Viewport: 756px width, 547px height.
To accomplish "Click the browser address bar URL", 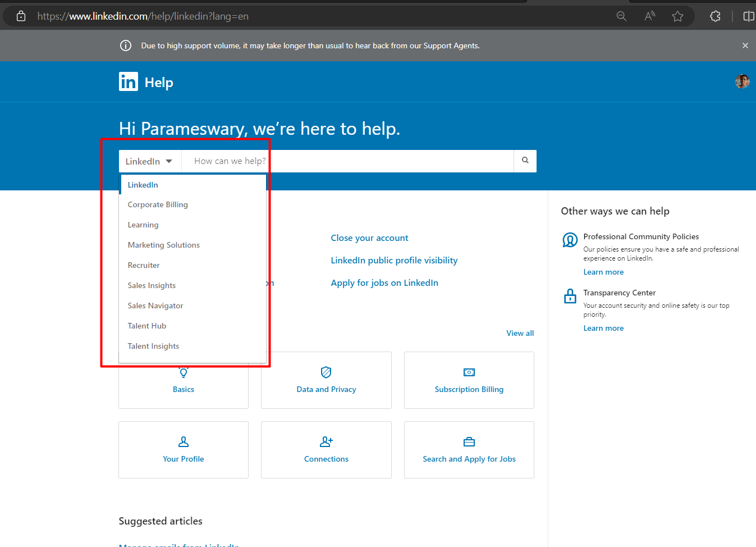I will [143, 16].
